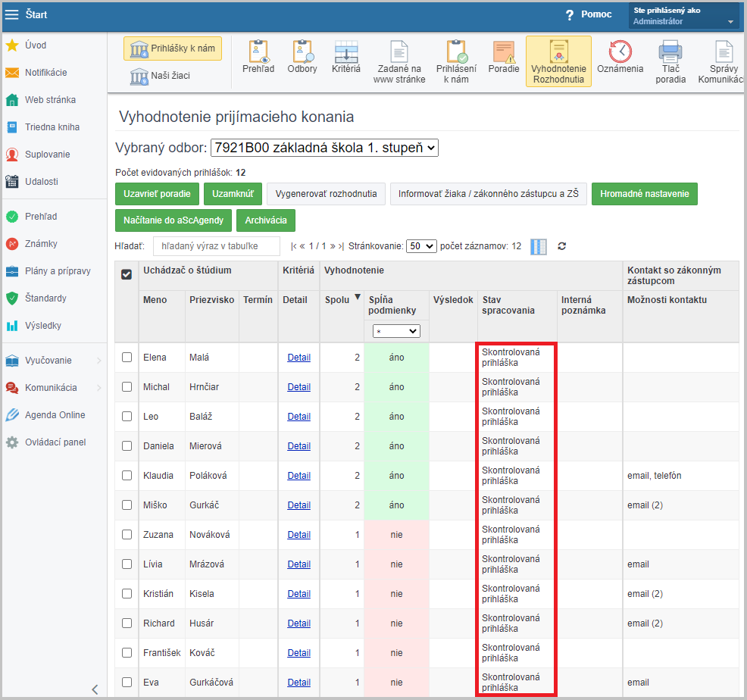Check the box for Daniela Mierová
This screenshot has height=700, width=747.
pyautogui.click(x=127, y=446)
